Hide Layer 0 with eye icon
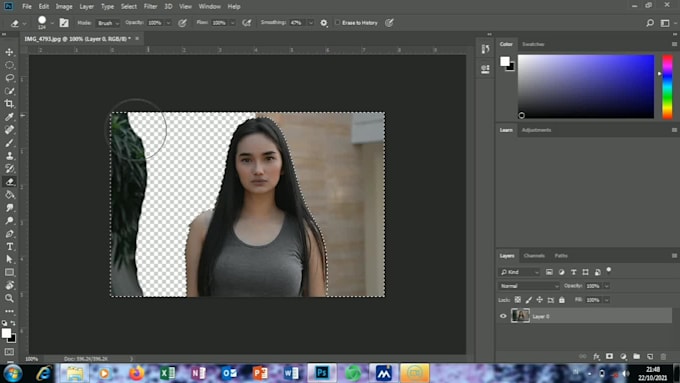This screenshot has width=680, height=383. [x=503, y=316]
